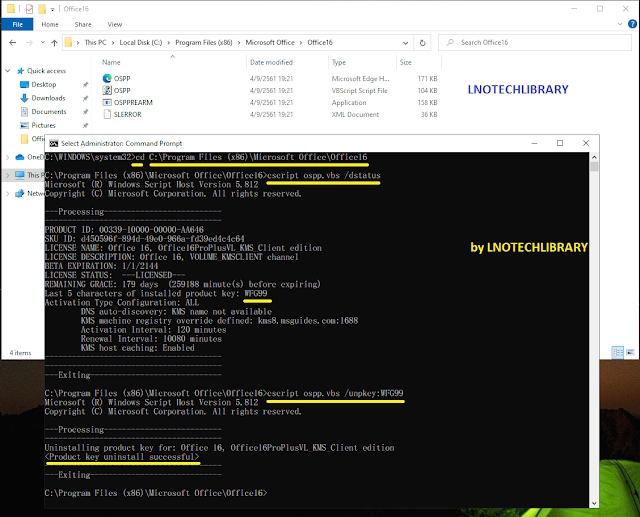Open the File menu in File Explorer
This screenshot has height=517, width=640.
click(17, 24)
